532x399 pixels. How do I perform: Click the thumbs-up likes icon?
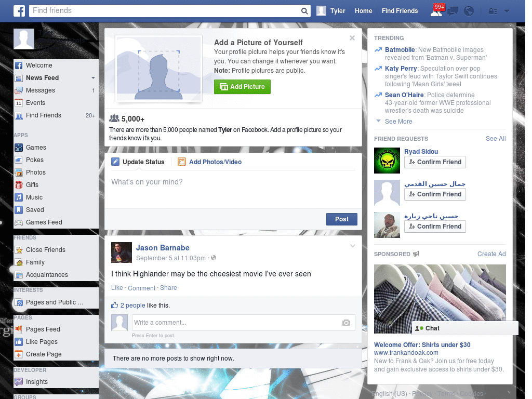pyautogui.click(x=115, y=305)
